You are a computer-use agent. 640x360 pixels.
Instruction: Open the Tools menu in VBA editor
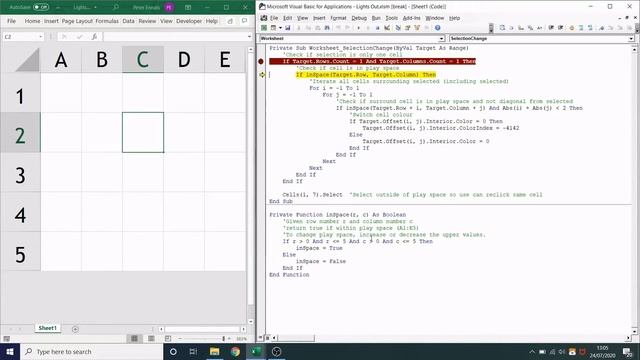[x=391, y=18]
